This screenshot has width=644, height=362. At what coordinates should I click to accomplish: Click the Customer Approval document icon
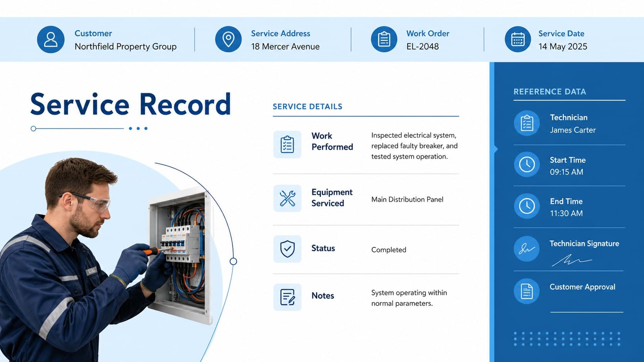point(527,291)
